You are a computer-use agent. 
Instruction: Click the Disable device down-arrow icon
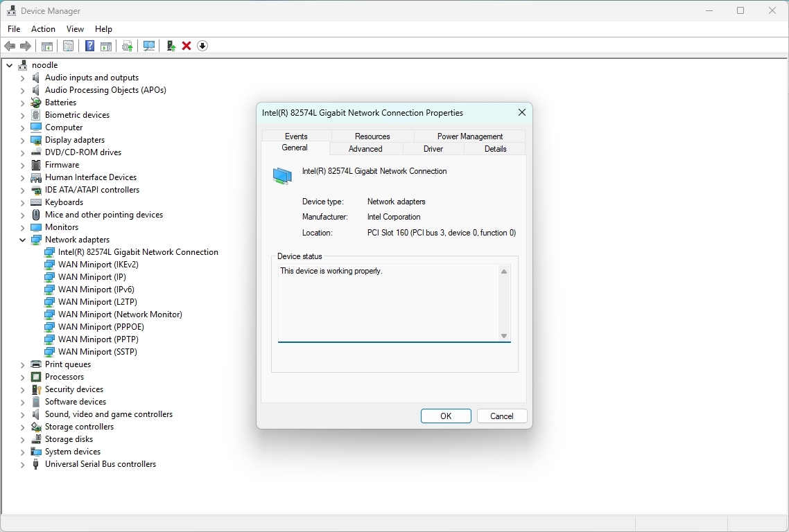(x=202, y=46)
